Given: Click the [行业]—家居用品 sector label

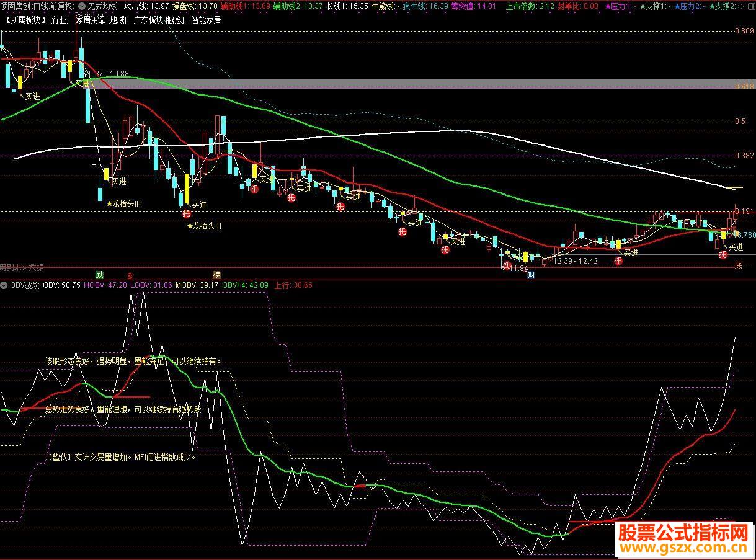Looking at the screenshot, I should tap(78, 19).
